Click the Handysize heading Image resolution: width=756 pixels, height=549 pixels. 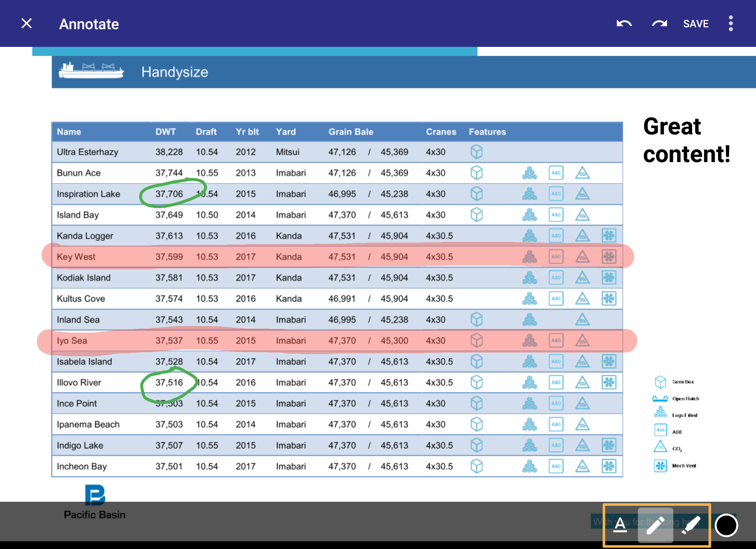(175, 72)
